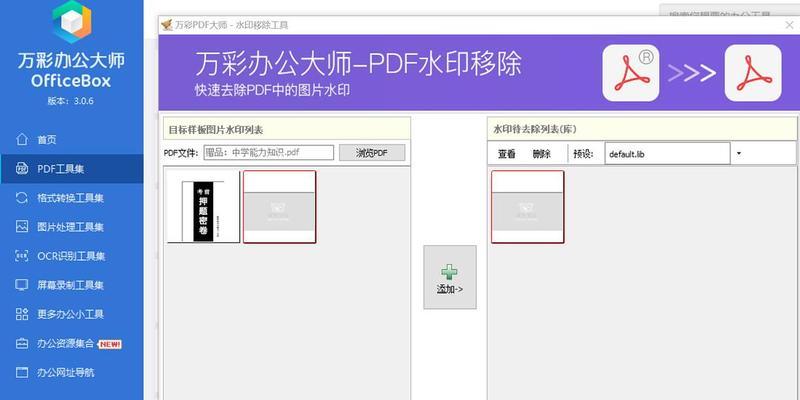Click the 快速去除PDF中的图片水印 subtitle

[x=273, y=90]
